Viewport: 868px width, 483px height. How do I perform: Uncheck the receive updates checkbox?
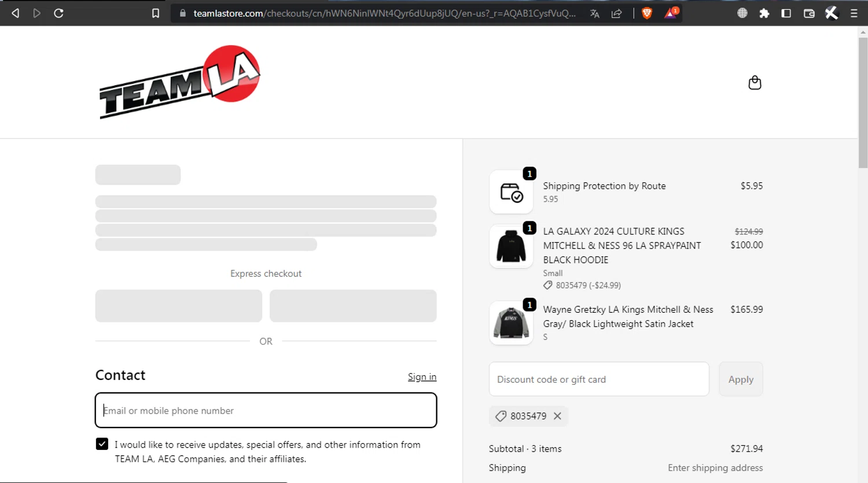click(x=102, y=444)
